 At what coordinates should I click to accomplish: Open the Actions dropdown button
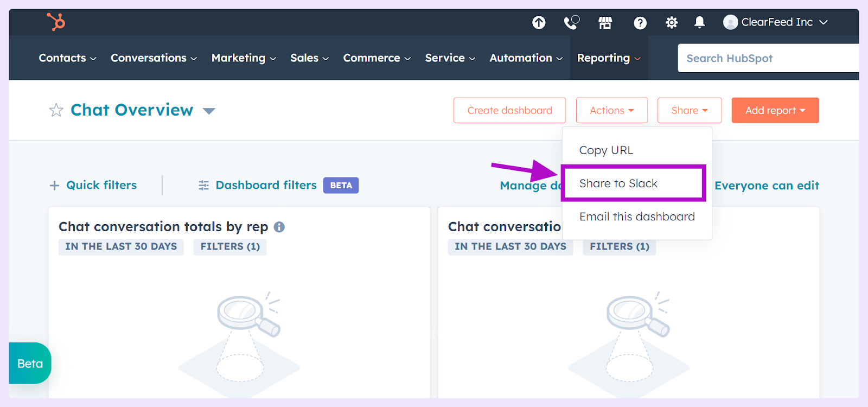[x=612, y=110]
